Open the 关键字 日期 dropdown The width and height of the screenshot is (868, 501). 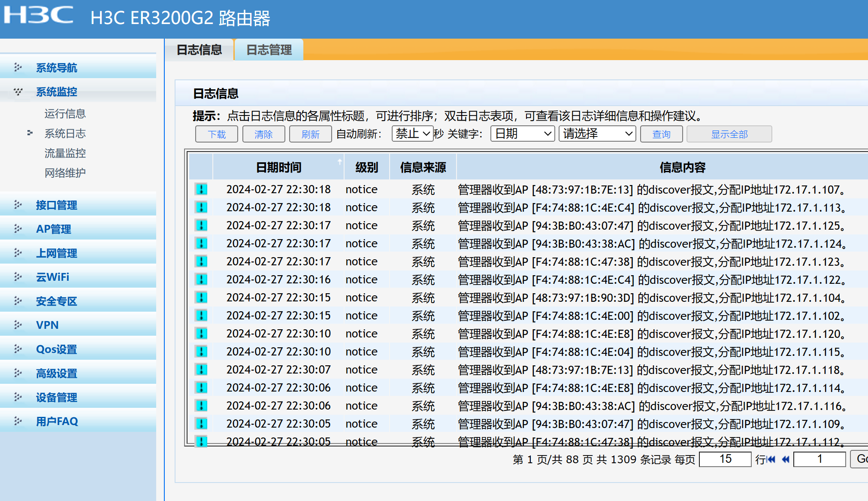[x=522, y=134]
